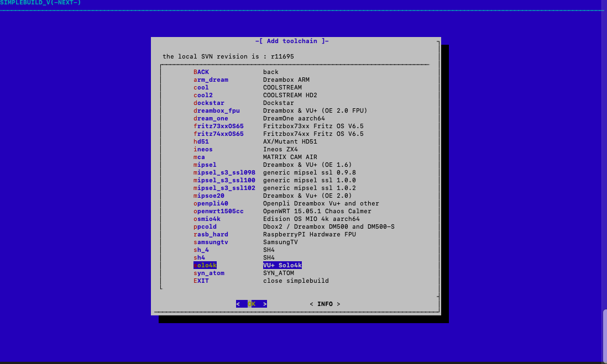Select the mca MATRIX CAM AIR entry
Image resolution: width=607 pixels, height=364 pixels.
tap(199, 157)
